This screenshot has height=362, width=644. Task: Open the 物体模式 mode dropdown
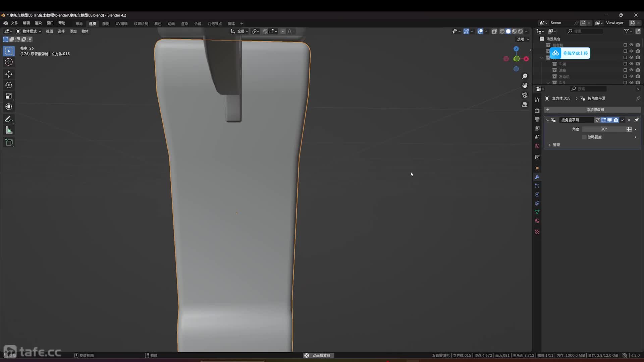click(29, 31)
